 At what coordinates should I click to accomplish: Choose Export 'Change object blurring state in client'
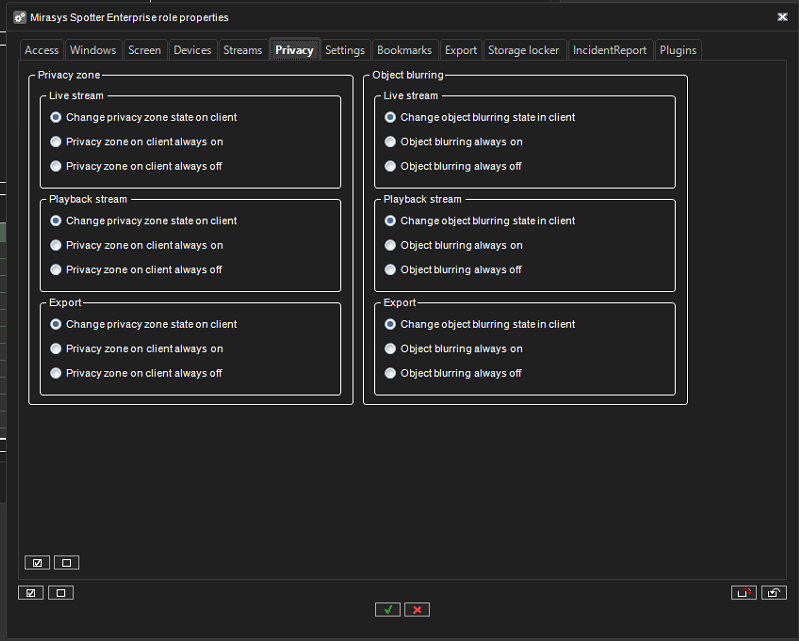[391, 324]
